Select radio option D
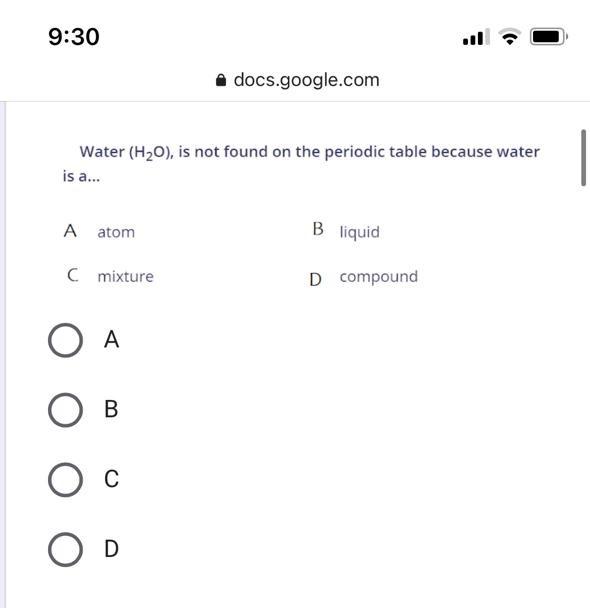 coord(65,549)
